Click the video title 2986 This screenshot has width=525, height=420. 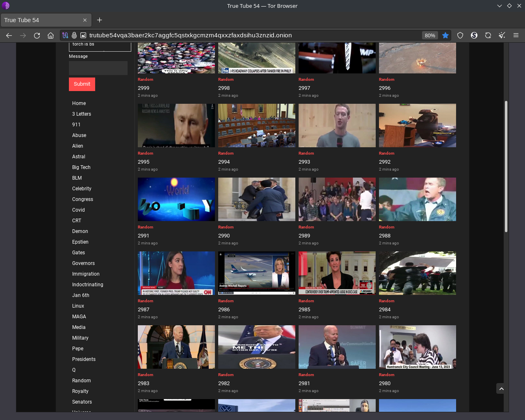(224, 310)
